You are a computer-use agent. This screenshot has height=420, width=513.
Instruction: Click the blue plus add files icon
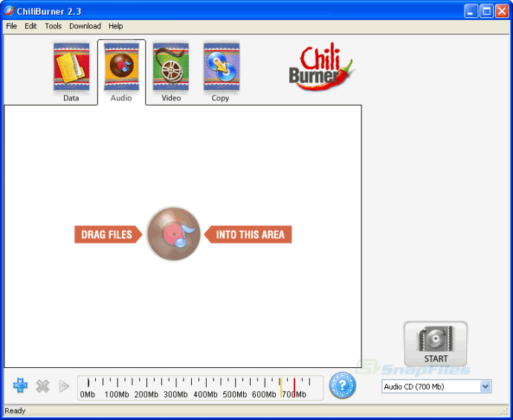(x=20, y=386)
